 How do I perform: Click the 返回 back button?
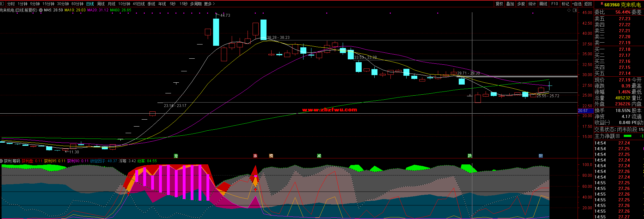tap(588, 4)
